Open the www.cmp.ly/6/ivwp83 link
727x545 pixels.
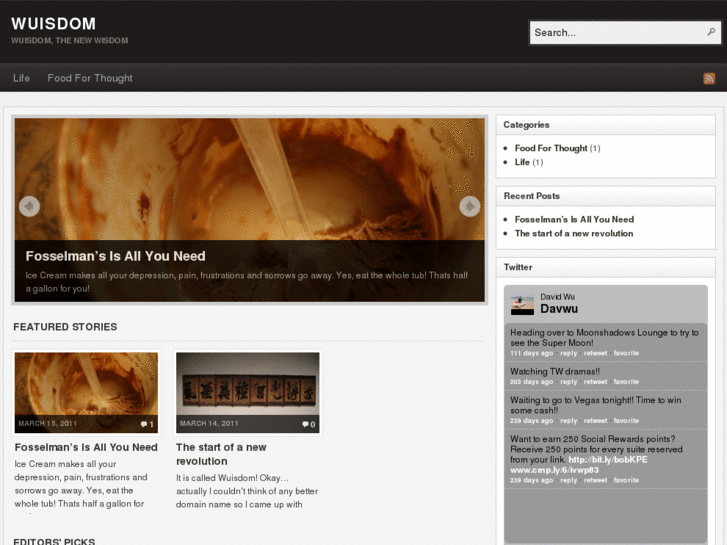[x=555, y=470]
